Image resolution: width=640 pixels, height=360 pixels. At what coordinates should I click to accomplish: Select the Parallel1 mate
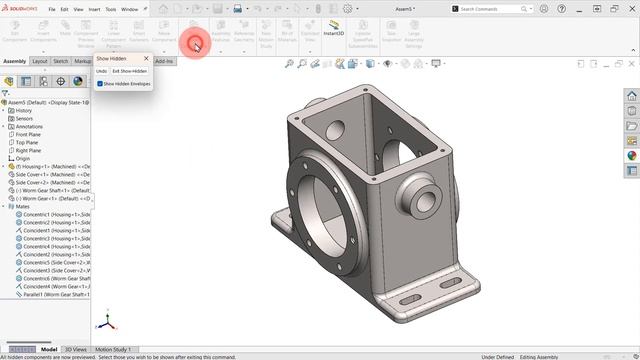pyautogui.click(x=53, y=294)
